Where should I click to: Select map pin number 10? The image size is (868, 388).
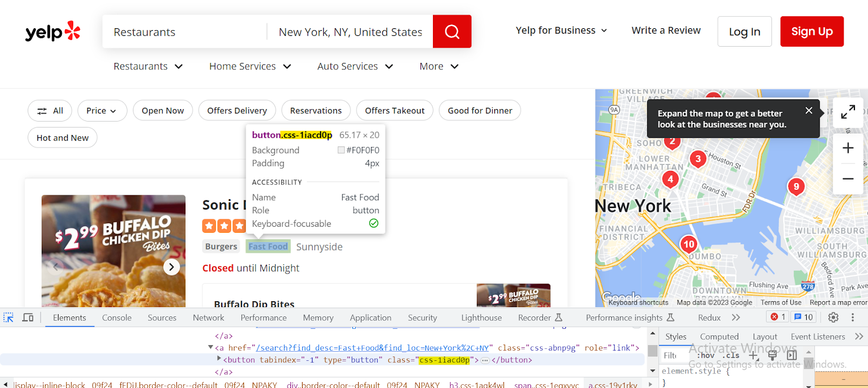(x=689, y=245)
